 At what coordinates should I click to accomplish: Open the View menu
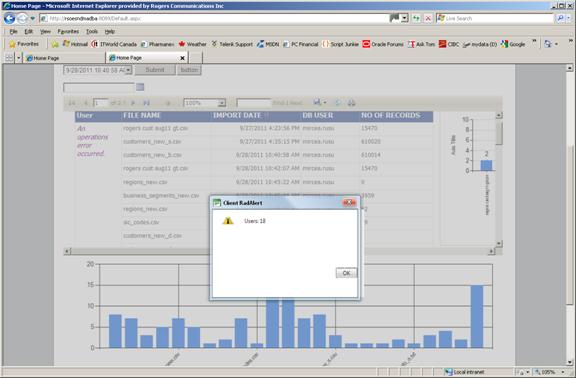(x=45, y=32)
